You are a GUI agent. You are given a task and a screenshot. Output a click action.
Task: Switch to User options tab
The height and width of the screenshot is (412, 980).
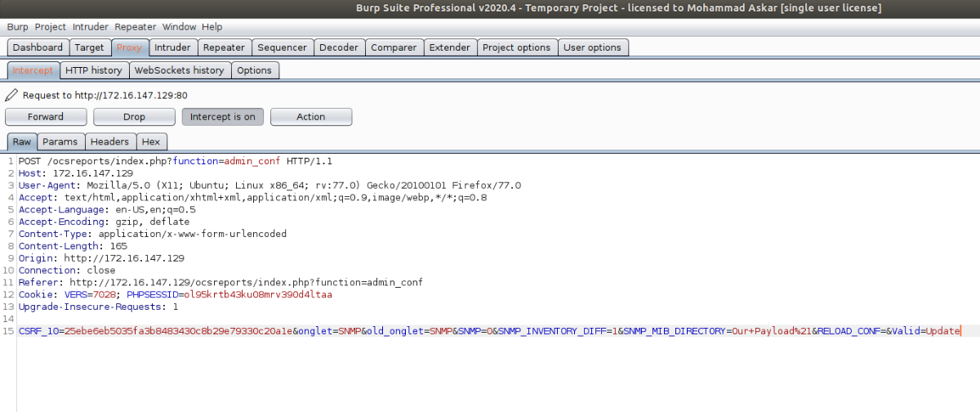pos(594,47)
